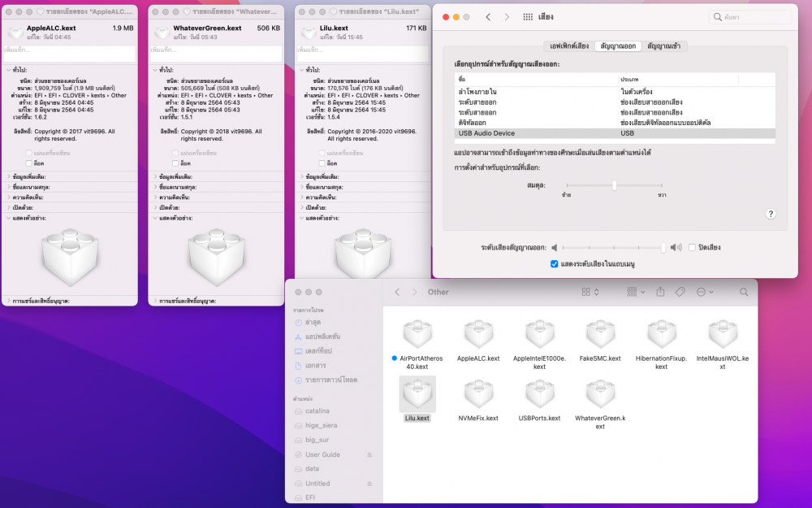The width and height of the screenshot is (812, 508).
Task: Select USB Audio Device output row
Action: click(x=615, y=133)
